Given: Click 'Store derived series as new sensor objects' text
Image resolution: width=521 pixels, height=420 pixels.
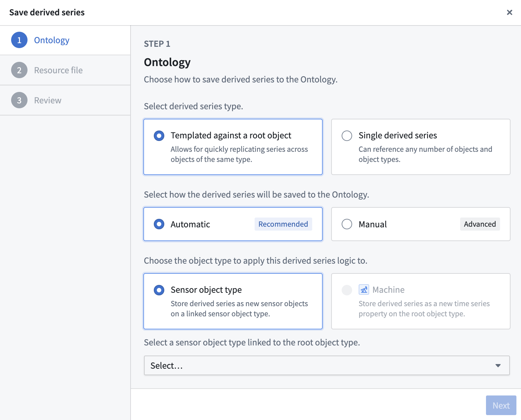Looking at the screenshot, I should [x=239, y=308].
